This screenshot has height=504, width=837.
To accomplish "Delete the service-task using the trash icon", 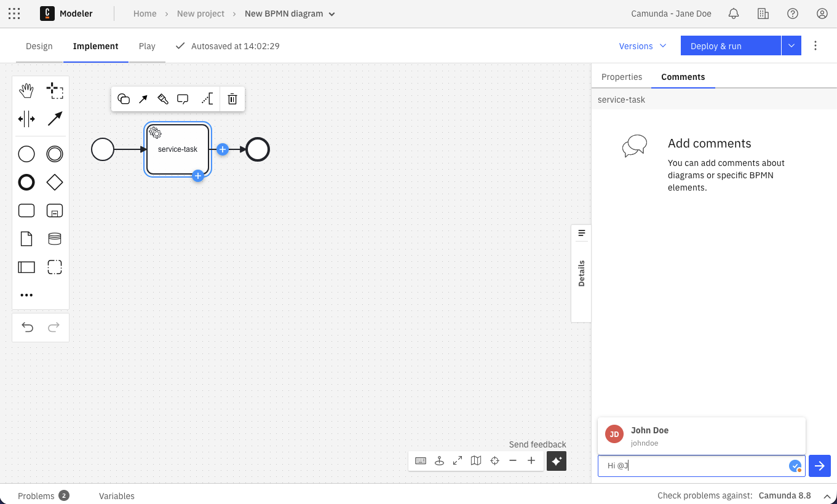I will (x=232, y=98).
